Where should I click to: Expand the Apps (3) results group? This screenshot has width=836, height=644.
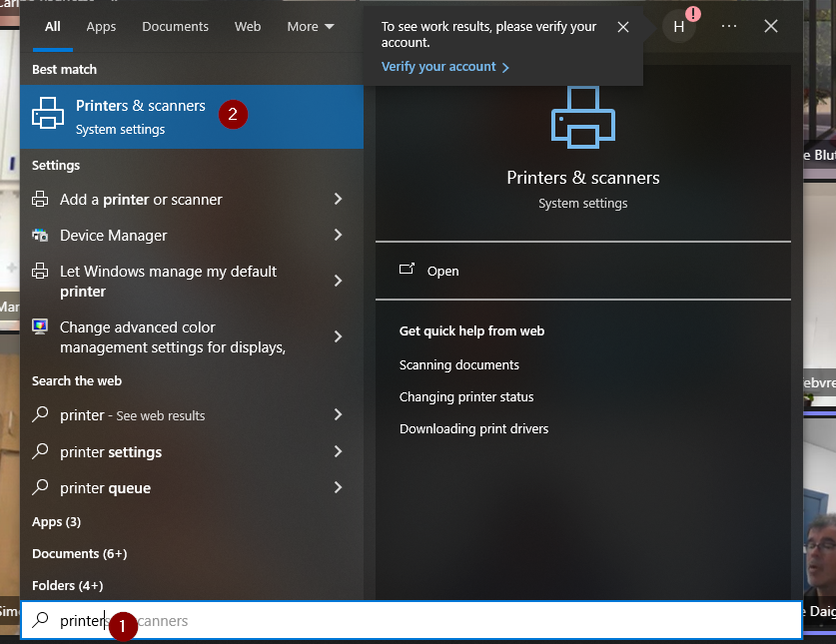56,522
